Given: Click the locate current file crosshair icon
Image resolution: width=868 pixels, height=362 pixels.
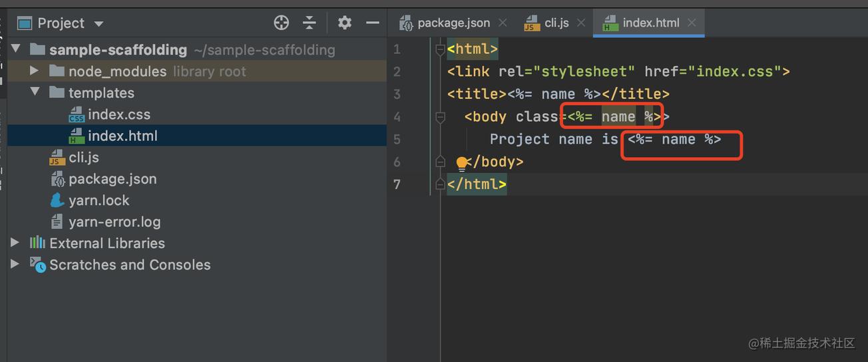Looking at the screenshot, I should [x=282, y=23].
